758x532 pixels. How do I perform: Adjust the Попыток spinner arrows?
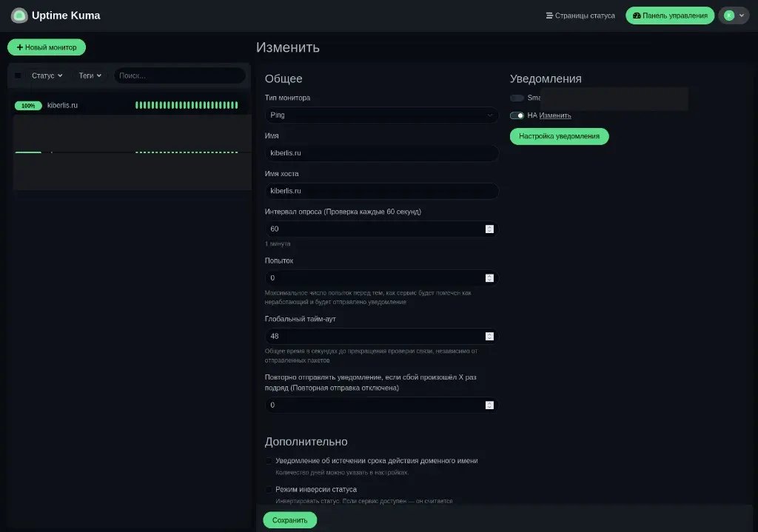coord(489,277)
